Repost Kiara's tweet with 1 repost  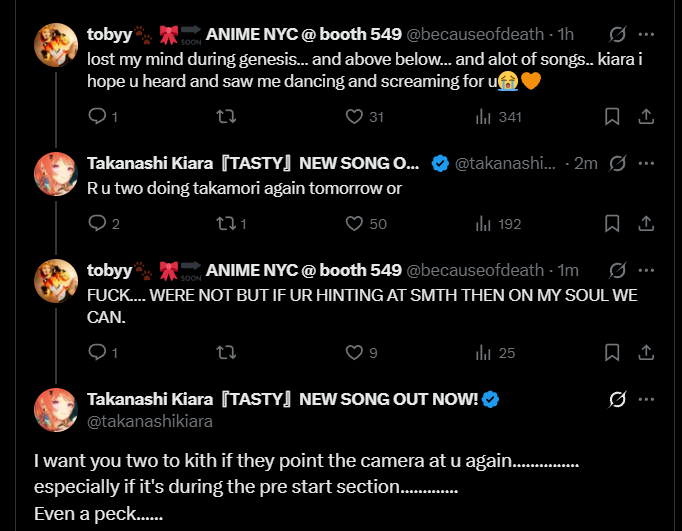click(x=226, y=224)
